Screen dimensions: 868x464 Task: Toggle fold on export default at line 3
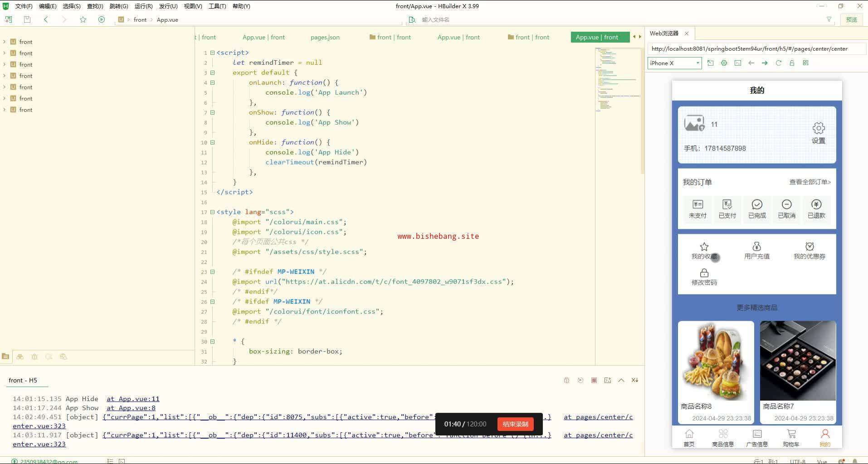[x=212, y=72]
